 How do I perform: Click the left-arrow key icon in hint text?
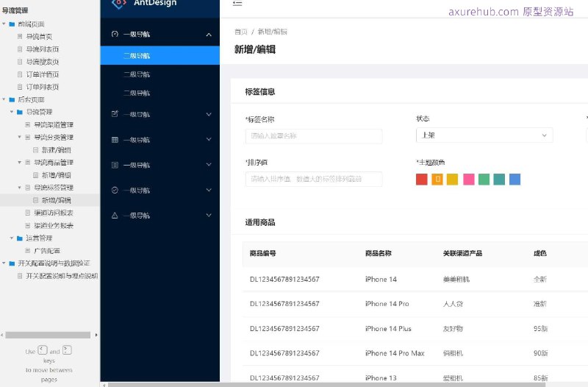[x=43, y=350]
